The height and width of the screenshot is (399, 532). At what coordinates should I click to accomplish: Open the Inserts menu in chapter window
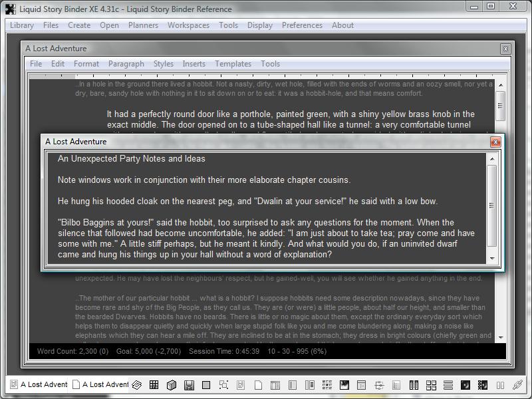click(x=194, y=64)
